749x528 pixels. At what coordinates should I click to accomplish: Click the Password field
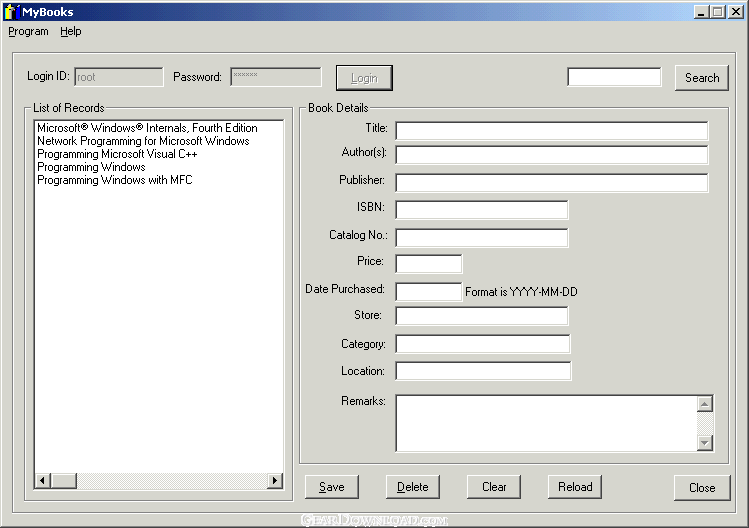(276, 77)
